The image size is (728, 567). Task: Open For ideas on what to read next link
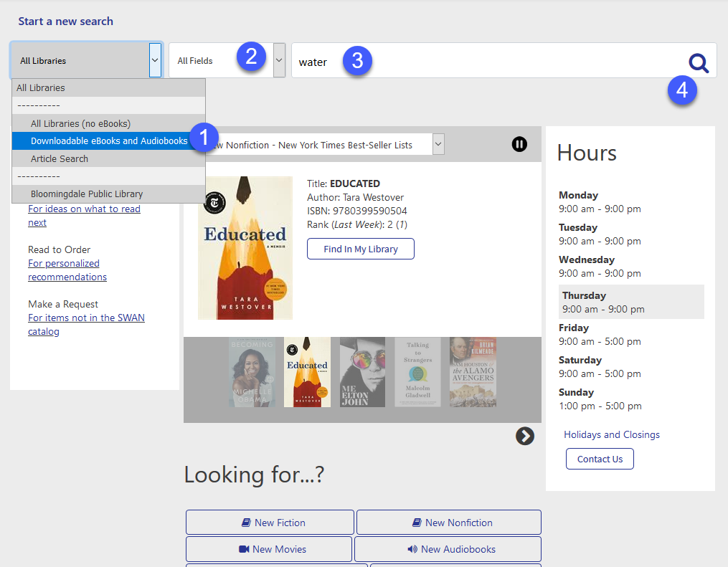[84, 216]
